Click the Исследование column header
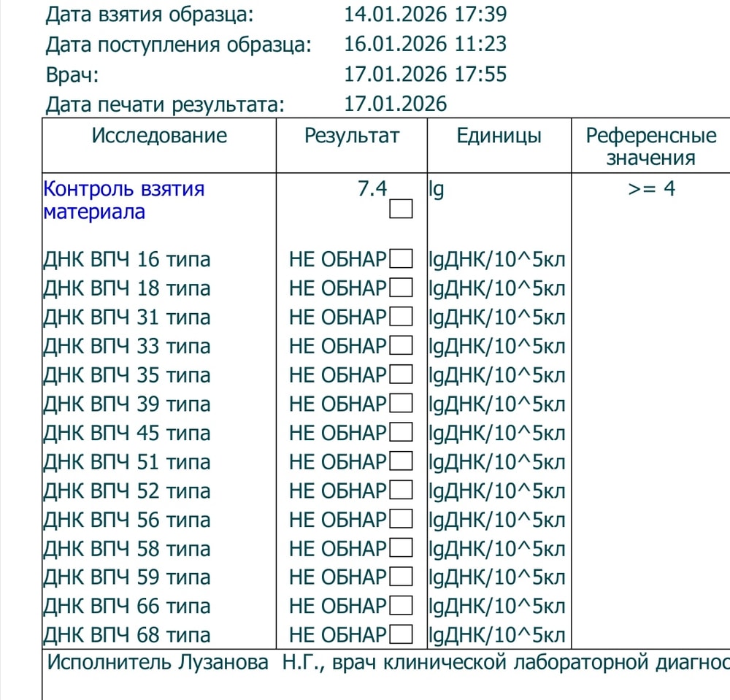The height and width of the screenshot is (700, 730). (x=159, y=136)
